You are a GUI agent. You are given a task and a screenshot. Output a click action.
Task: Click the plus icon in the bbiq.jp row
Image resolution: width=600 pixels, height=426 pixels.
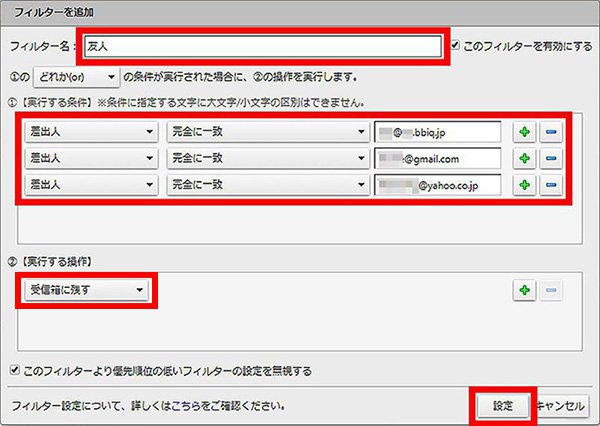click(525, 132)
